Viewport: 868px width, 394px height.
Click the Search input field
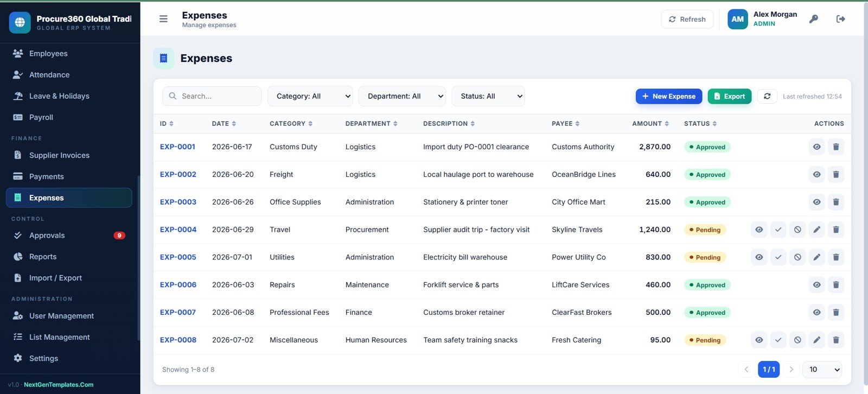212,96
